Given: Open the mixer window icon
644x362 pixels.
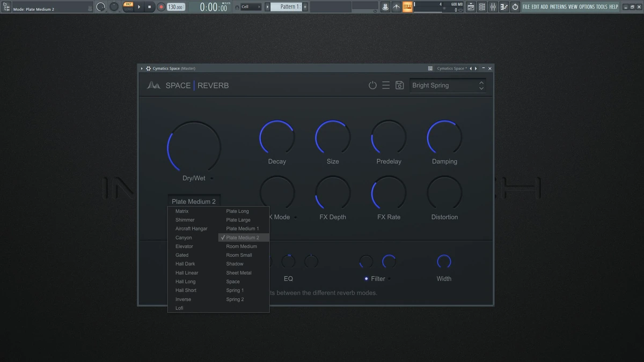Looking at the screenshot, I should [493, 7].
